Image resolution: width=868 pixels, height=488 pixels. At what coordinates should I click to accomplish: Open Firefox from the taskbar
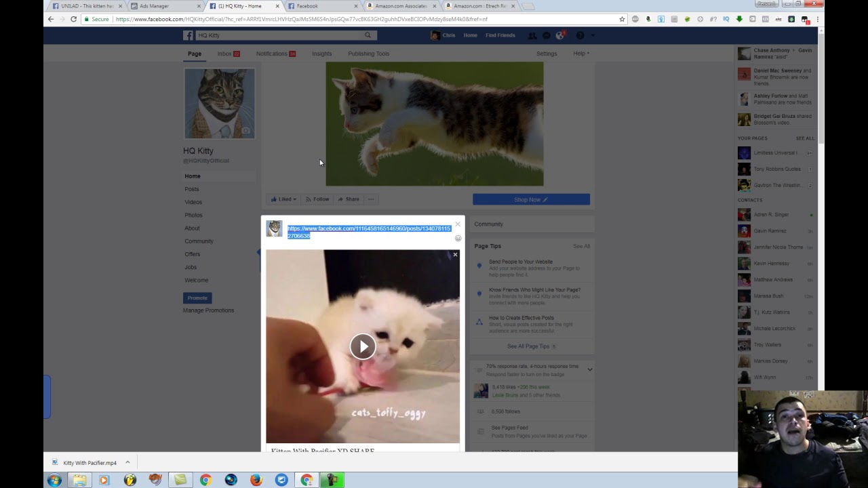[256, 480]
